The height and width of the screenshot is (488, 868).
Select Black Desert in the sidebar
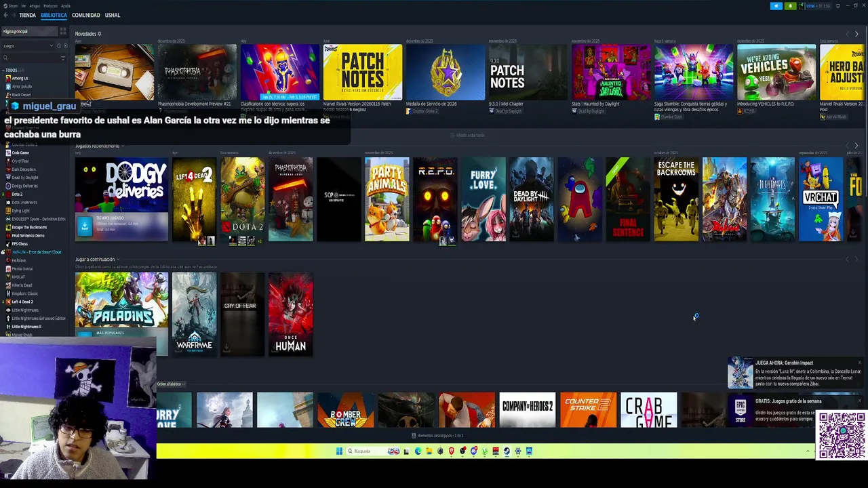21,95
